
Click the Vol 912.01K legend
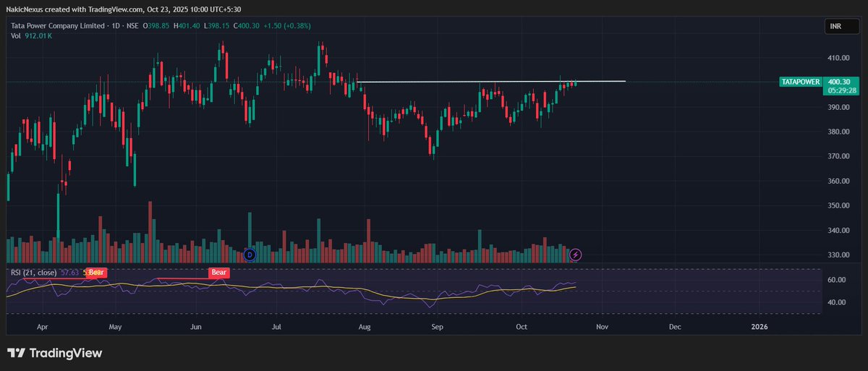coord(32,35)
